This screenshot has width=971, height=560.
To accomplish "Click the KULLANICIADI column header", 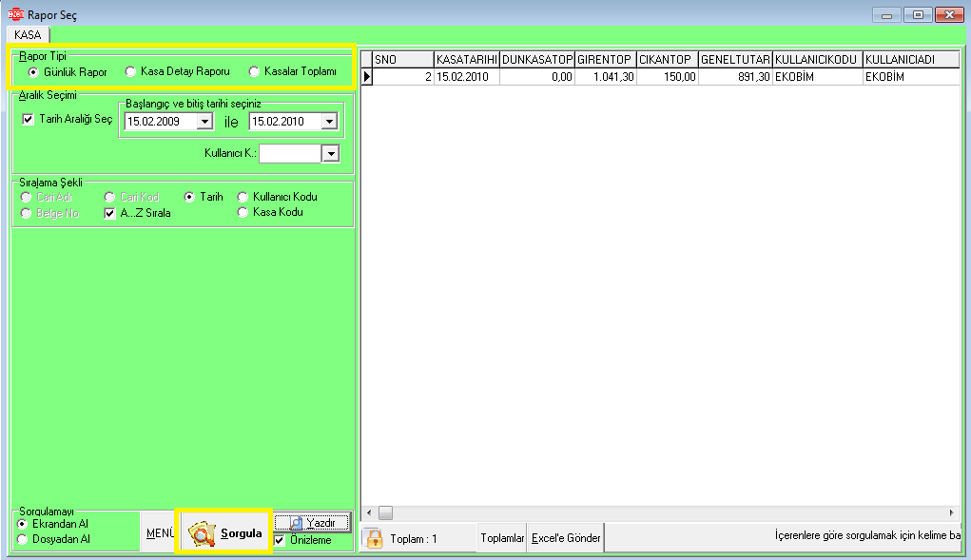I will [x=910, y=59].
